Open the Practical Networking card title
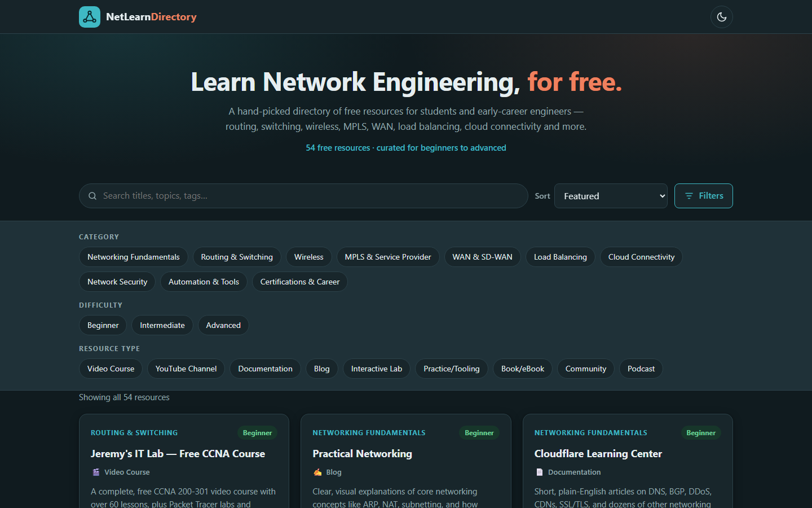The width and height of the screenshot is (812, 508). [363, 454]
